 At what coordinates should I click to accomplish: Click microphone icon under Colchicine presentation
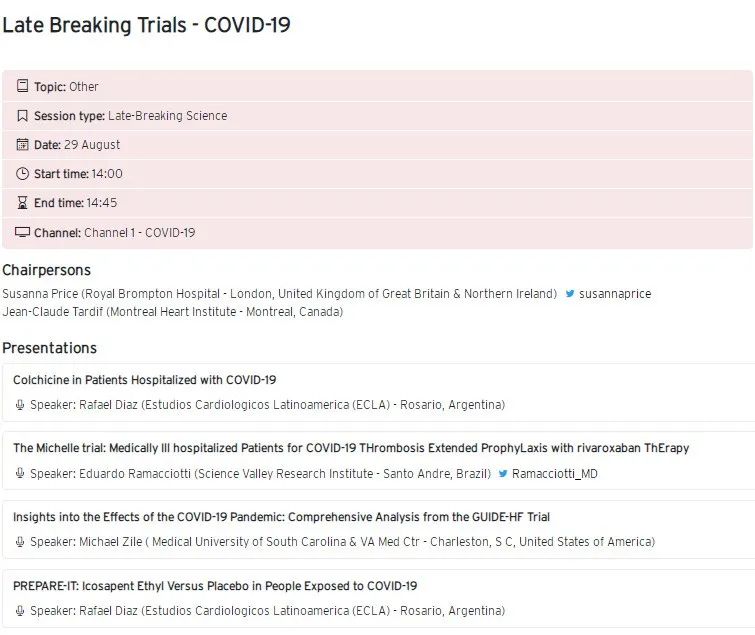(x=20, y=405)
